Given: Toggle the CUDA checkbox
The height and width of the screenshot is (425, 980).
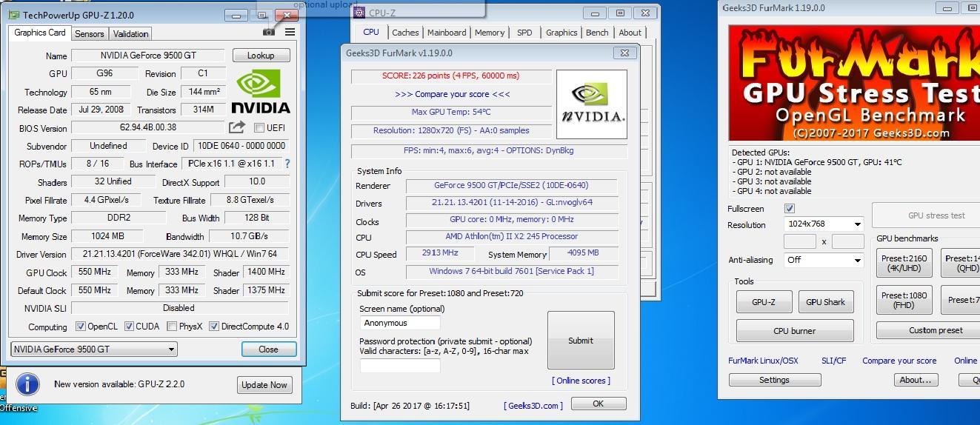Looking at the screenshot, I should [x=129, y=327].
